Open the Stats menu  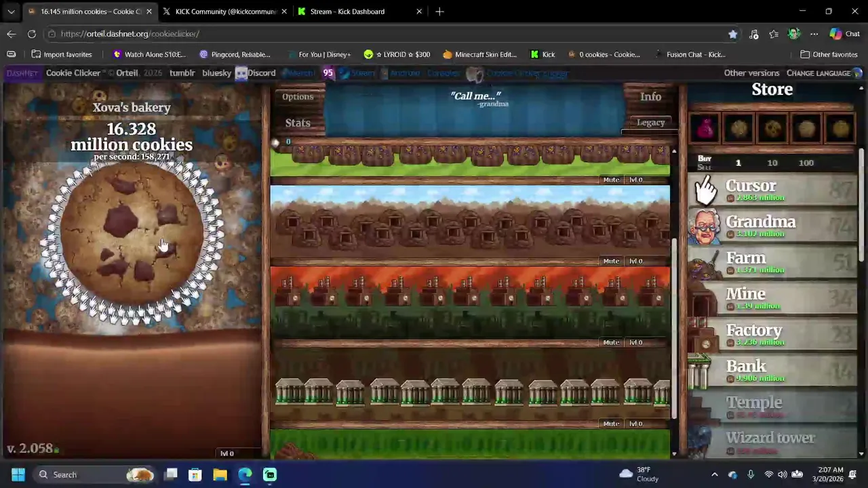pyautogui.click(x=298, y=123)
